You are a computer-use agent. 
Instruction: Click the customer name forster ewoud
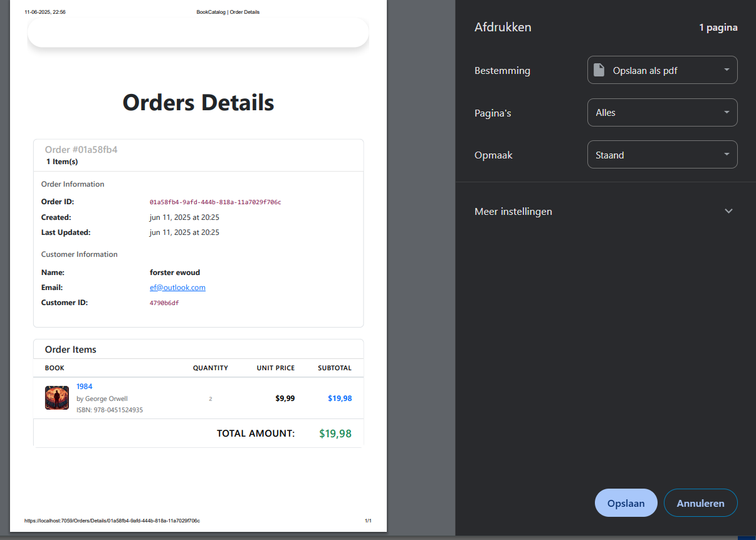pyautogui.click(x=175, y=273)
